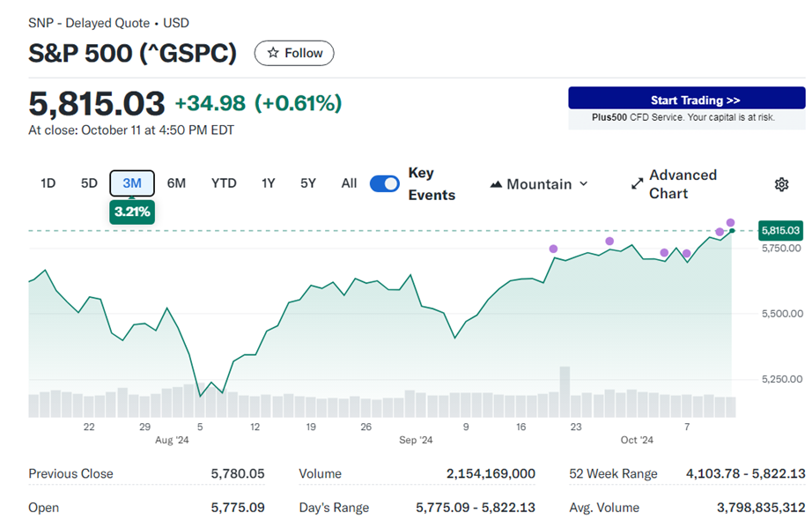Click the 3.21% performance badge
812x528 pixels.
tap(131, 212)
